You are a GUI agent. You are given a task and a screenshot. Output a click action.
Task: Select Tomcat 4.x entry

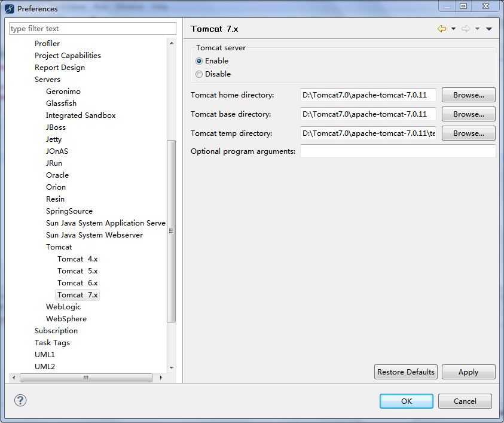78,259
